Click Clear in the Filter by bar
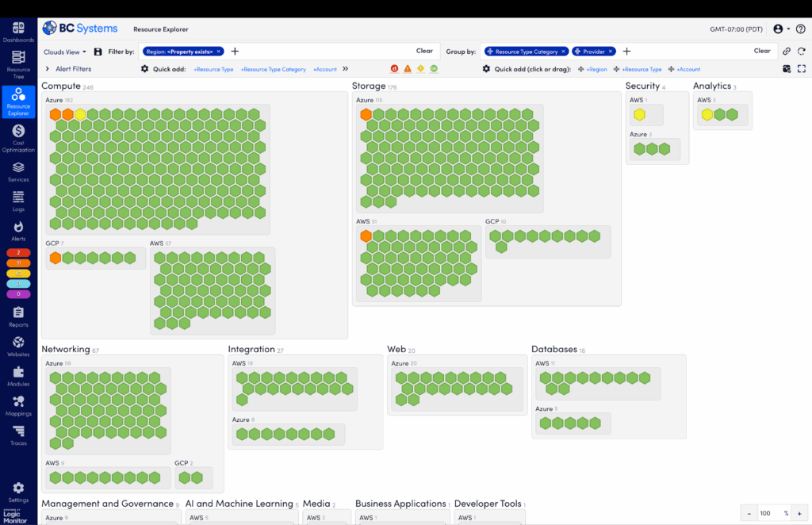The image size is (812, 525). pyautogui.click(x=424, y=51)
